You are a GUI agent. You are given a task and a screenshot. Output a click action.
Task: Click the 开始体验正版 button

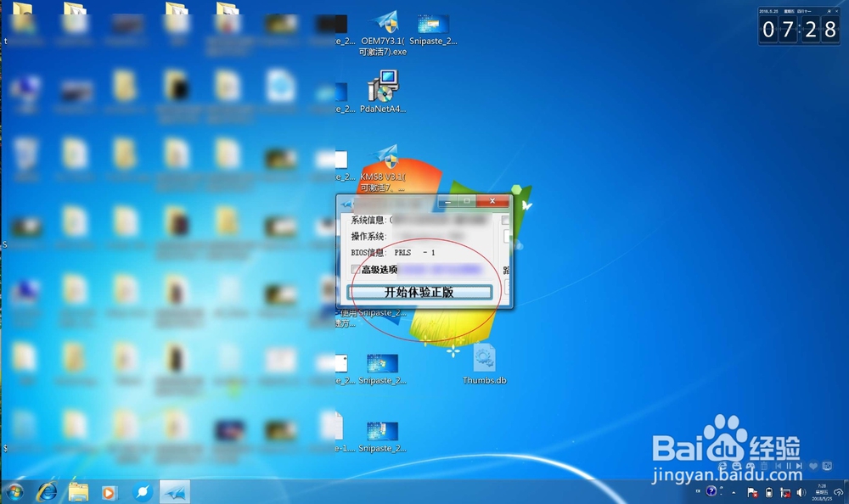(x=419, y=293)
